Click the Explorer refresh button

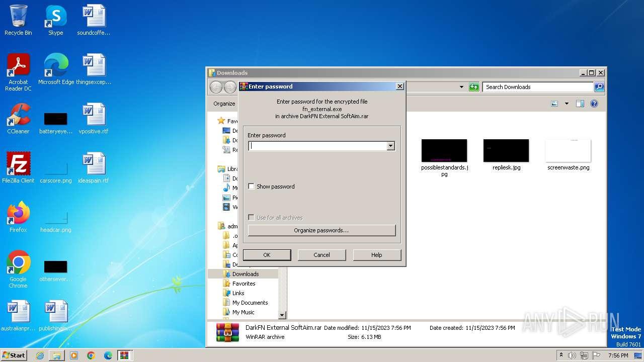pos(474,87)
